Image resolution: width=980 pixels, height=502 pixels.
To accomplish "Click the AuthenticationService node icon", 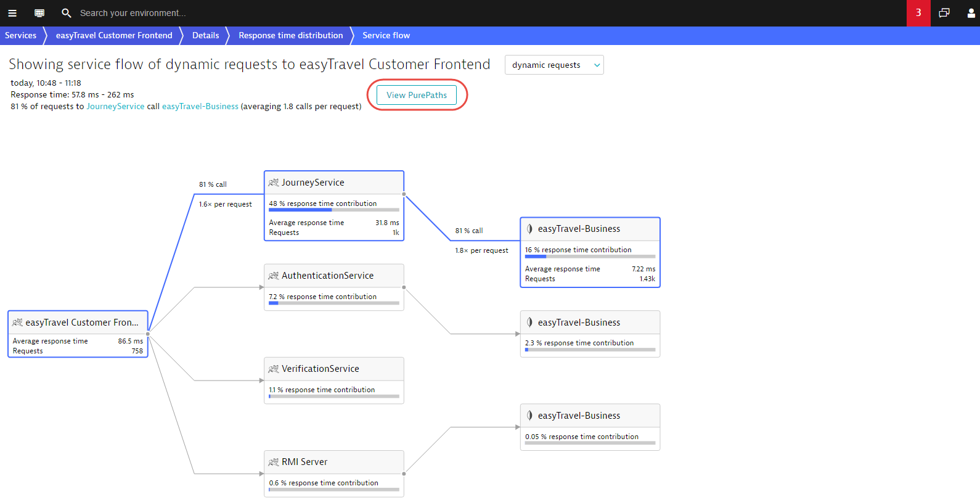I will (x=274, y=276).
